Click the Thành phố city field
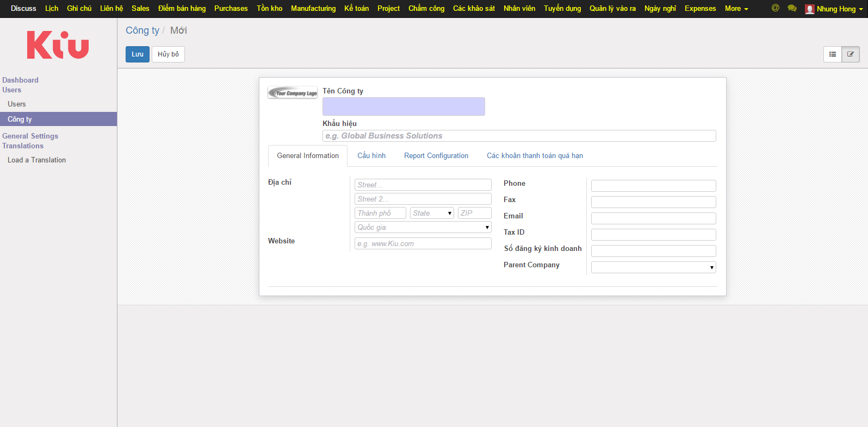This screenshot has width=868, height=427. (380, 213)
